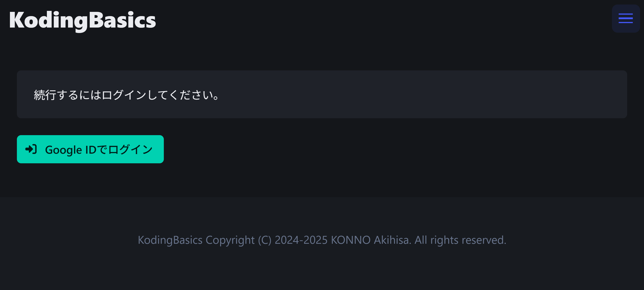Image resolution: width=644 pixels, height=290 pixels.
Task: Click the sign-in arrow icon
Action: 31,149
